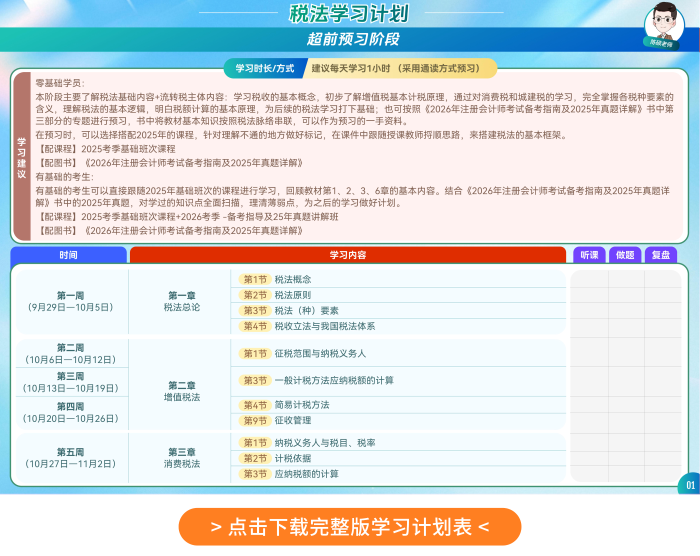Tick the 做题 cell for 征收管理 row
The image size is (700, 556).
pyautogui.click(x=625, y=421)
